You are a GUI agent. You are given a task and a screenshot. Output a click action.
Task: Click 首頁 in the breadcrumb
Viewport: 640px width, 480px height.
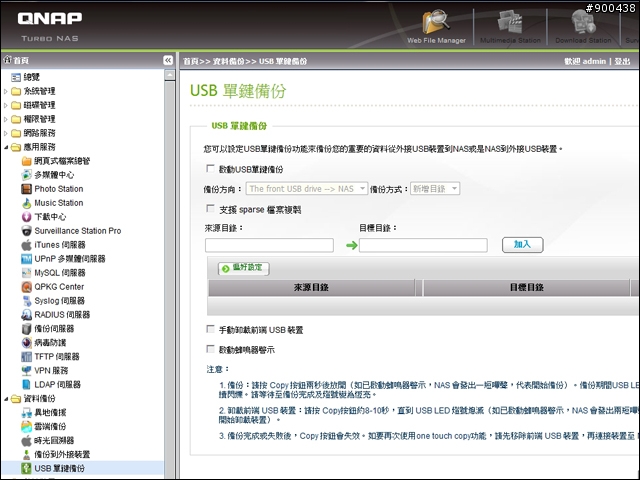[x=190, y=61]
